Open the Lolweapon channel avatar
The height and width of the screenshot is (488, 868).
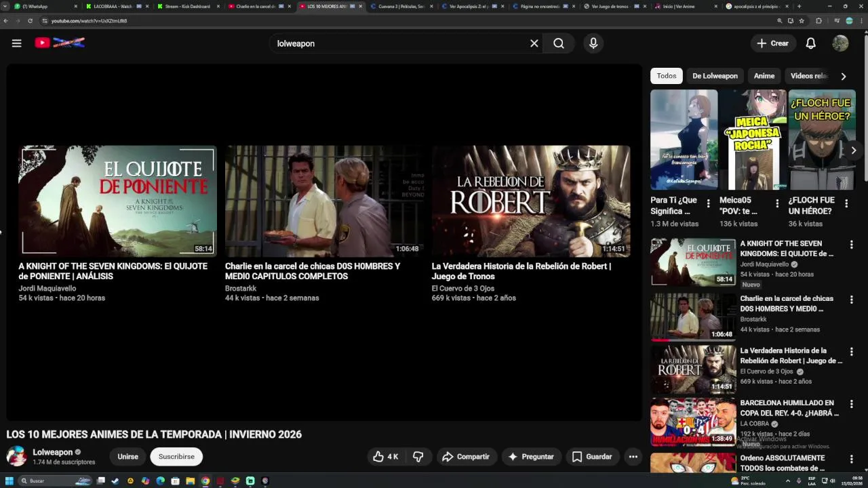click(x=16, y=456)
